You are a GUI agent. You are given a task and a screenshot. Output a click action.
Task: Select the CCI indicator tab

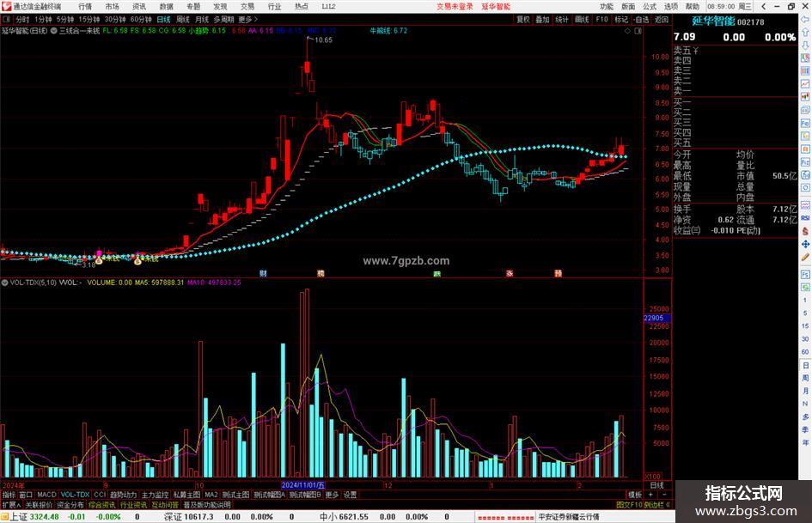click(x=100, y=495)
